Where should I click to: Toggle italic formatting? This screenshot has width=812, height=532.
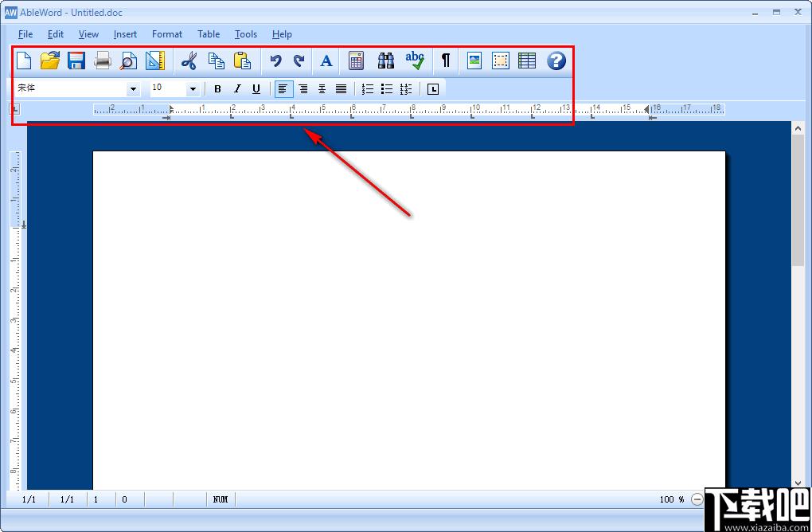[237, 89]
